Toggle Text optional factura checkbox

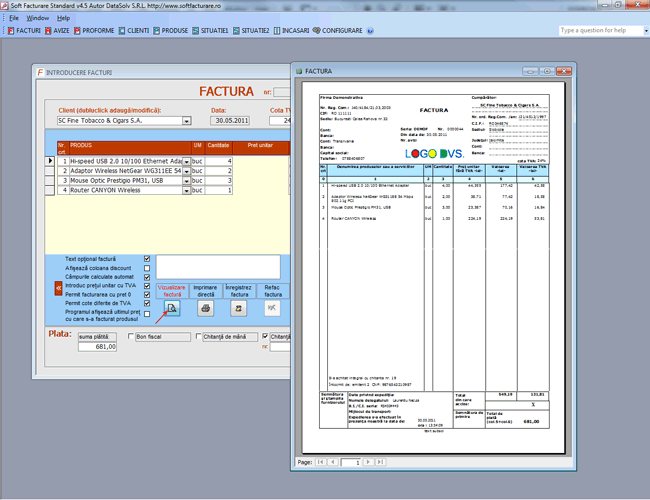pyautogui.click(x=147, y=259)
